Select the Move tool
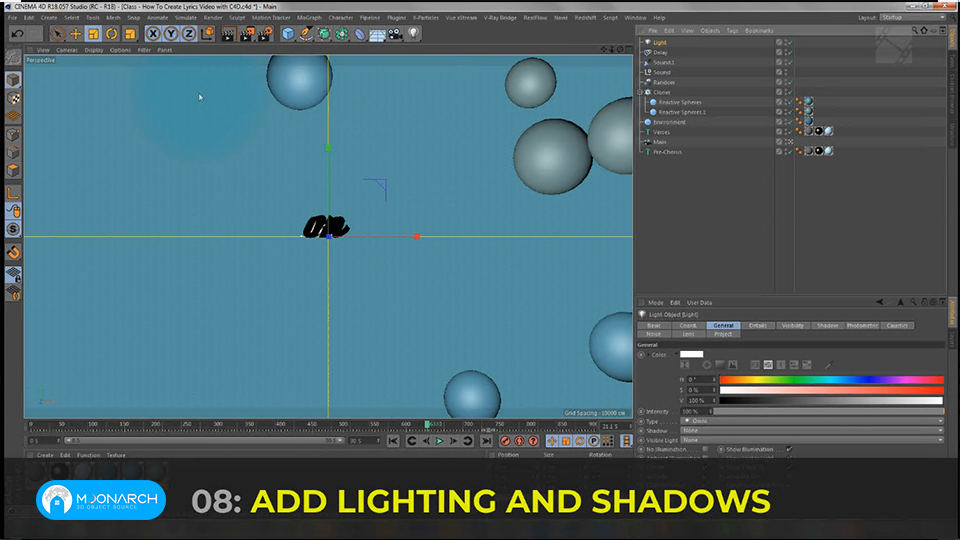This screenshot has height=540, width=960. 75,34
